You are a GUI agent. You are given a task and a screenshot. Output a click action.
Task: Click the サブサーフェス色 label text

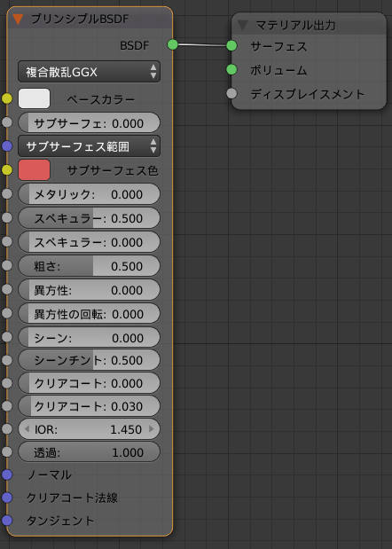113,171
